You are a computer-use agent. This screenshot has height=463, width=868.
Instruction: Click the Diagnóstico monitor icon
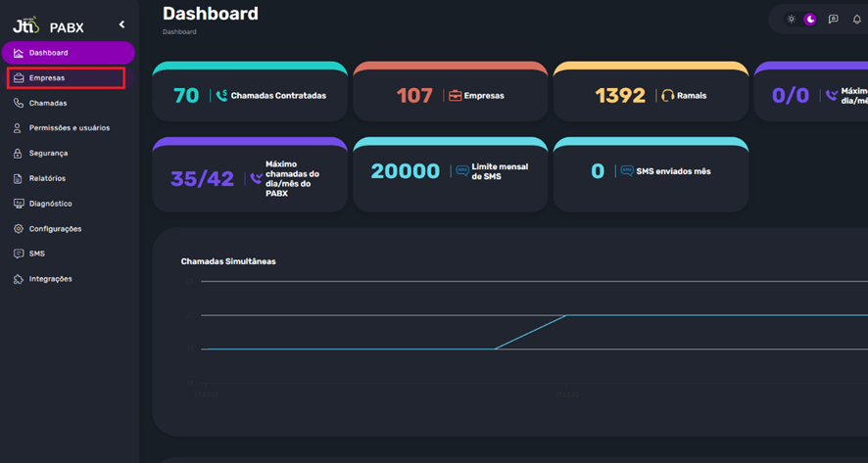click(x=19, y=204)
